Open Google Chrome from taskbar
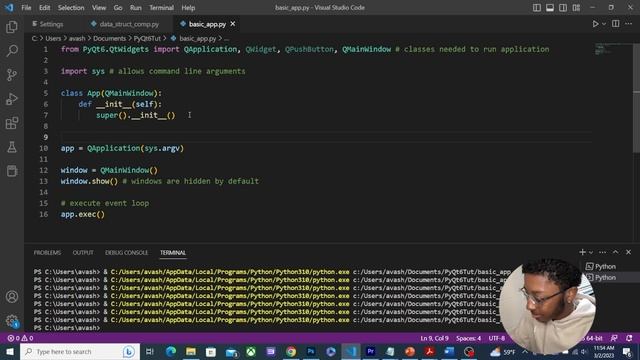 click(x=291, y=351)
